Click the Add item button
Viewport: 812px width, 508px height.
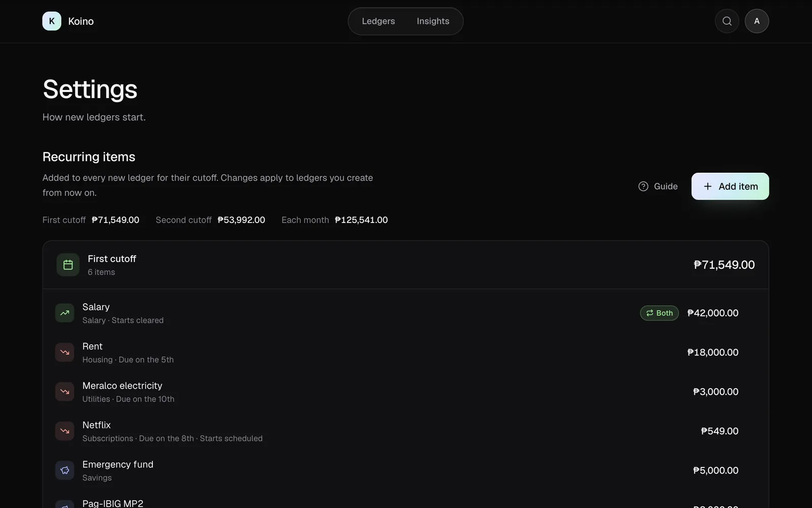[730, 186]
